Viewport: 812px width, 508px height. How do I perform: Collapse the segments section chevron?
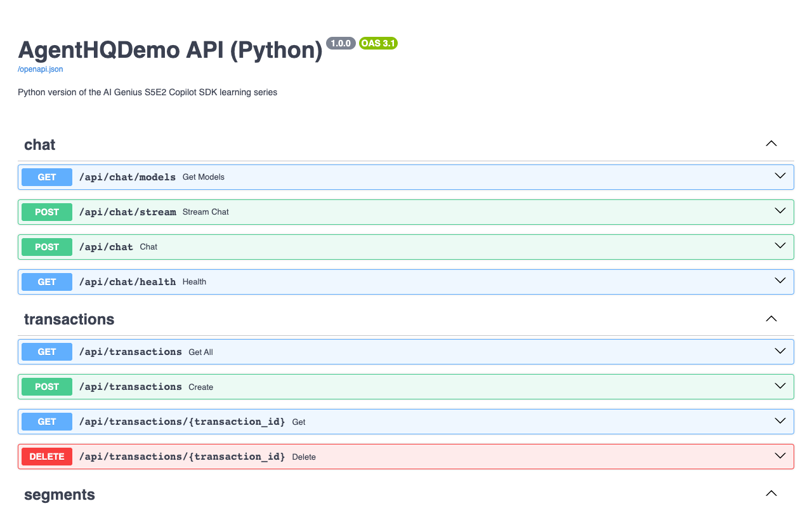click(771, 493)
